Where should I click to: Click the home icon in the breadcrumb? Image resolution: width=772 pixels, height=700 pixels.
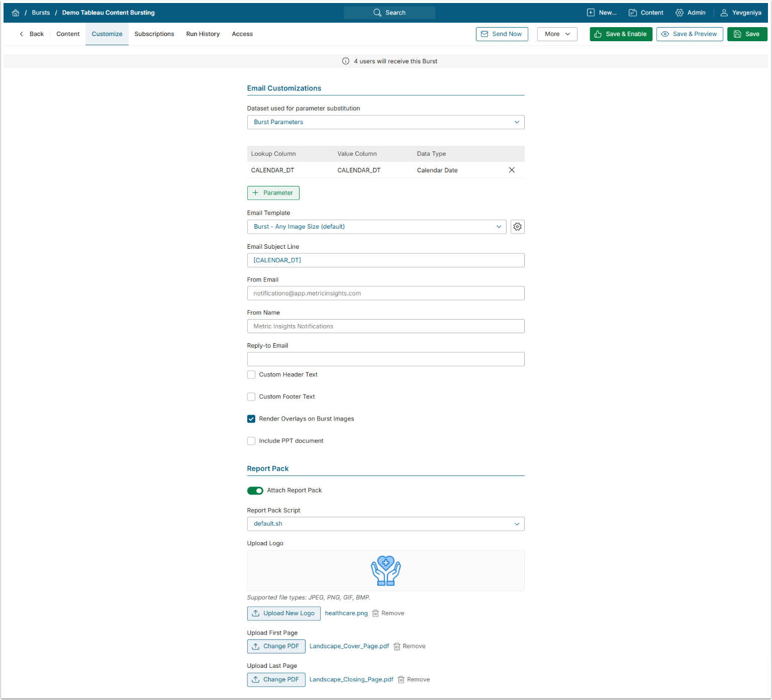(x=16, y=13)
